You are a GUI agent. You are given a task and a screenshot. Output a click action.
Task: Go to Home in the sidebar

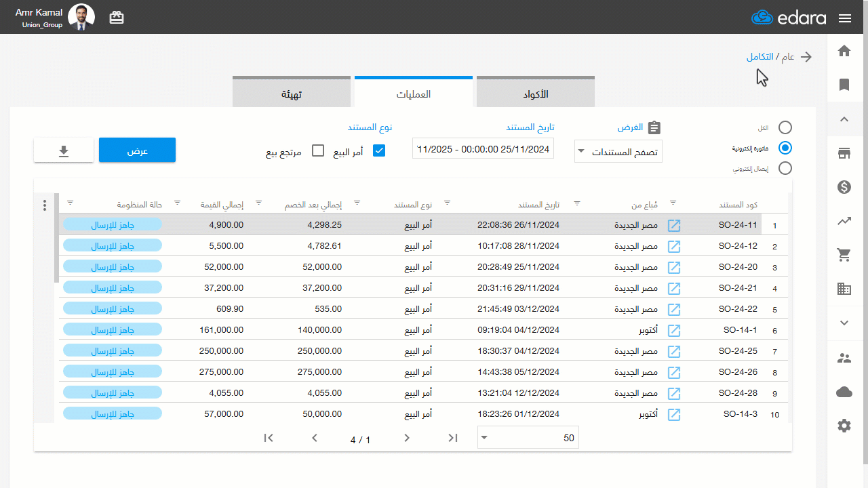pyautogui.click(x=844, y=51)
